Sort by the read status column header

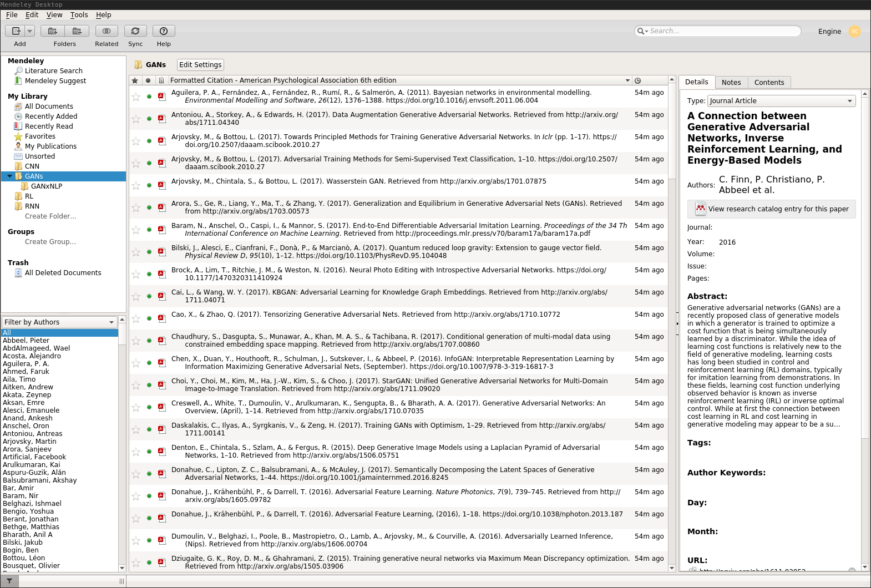click(148, 80)
